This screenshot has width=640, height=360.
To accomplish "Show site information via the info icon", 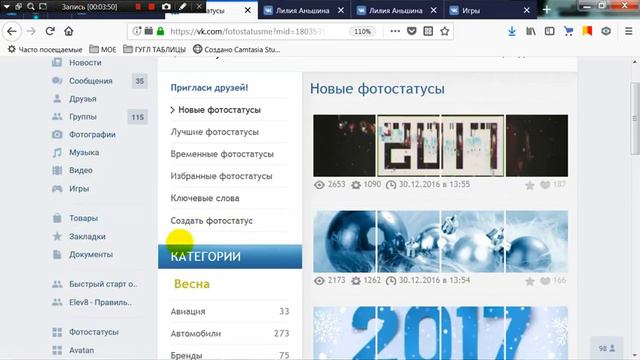I will [137, 31].
